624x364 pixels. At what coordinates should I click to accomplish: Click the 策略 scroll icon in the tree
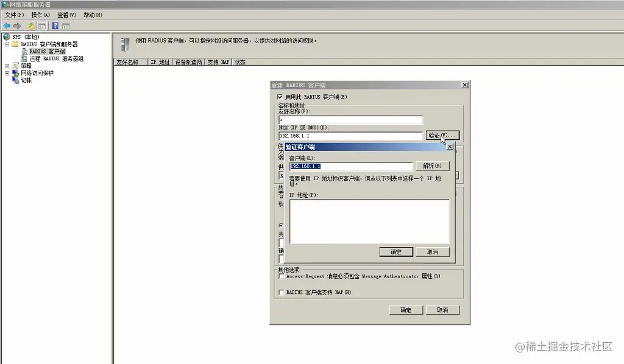[15, 66]
